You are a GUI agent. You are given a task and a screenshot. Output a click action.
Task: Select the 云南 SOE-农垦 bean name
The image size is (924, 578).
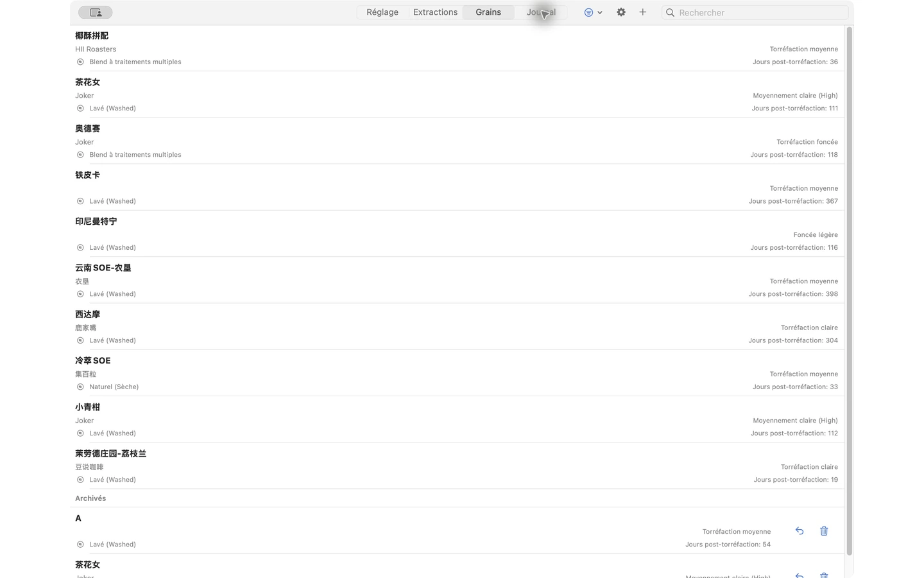tap(103, 268)
